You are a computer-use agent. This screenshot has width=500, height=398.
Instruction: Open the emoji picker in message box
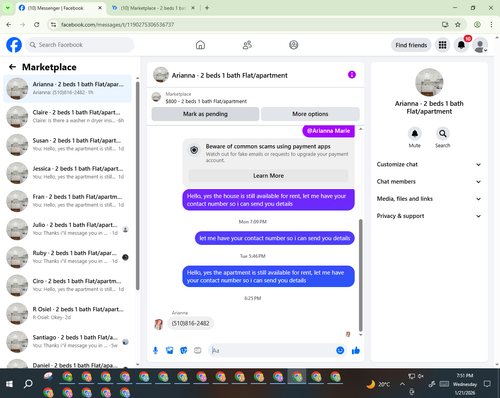click(x=340, y=350)
